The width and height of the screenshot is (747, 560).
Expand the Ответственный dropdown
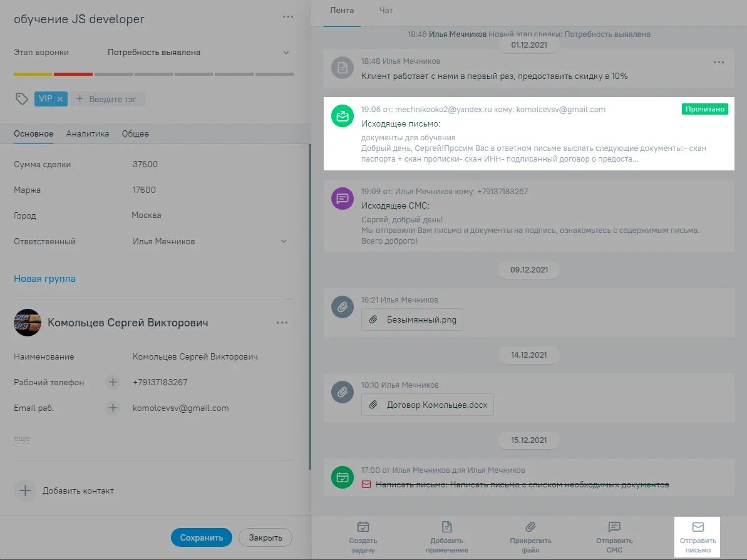(x=284, y=241)
